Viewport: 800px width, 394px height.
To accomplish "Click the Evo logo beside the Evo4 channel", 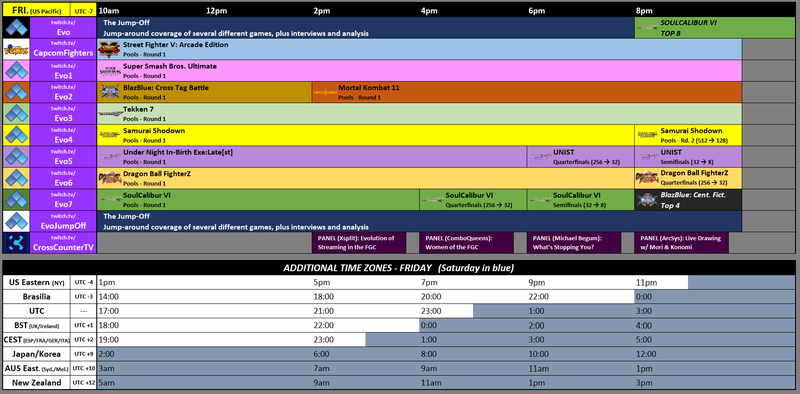I will [16, 135].
